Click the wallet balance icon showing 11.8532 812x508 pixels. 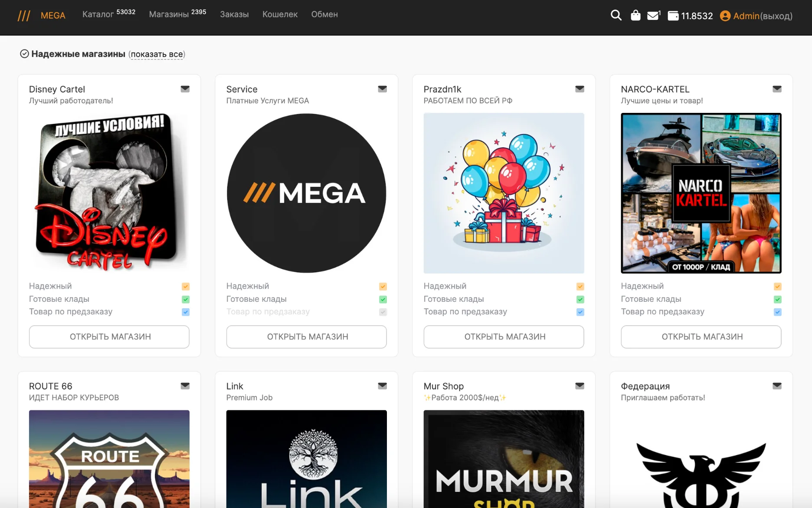pyautogui.click(x=673, y=16)
